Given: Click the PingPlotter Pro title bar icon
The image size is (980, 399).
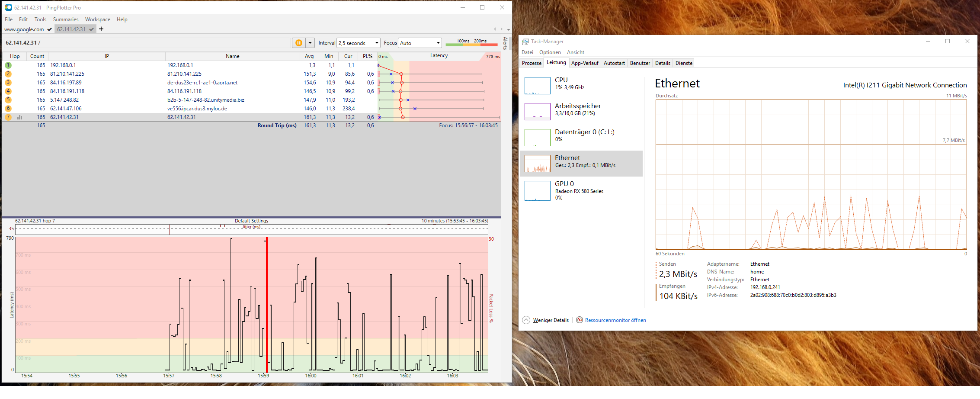Looking at the screenshot, I should point(8,7).
